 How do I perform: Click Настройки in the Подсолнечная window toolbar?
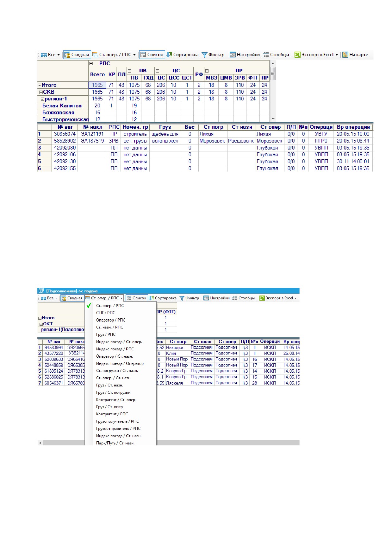[216, 298]
